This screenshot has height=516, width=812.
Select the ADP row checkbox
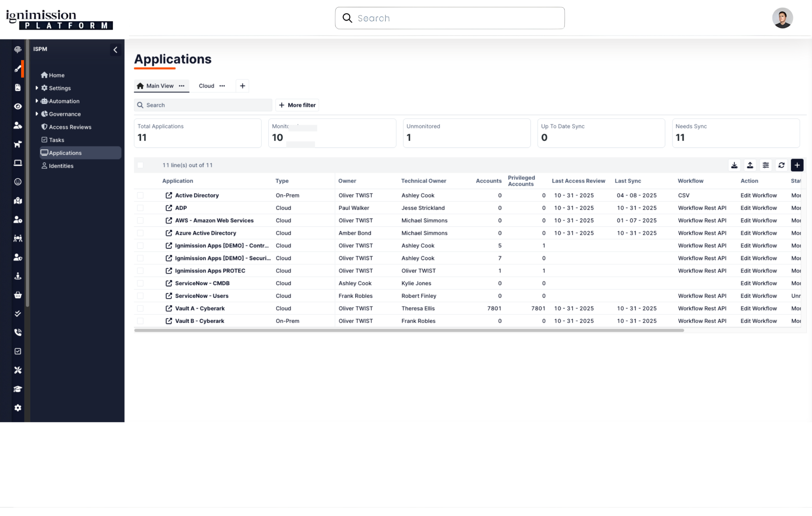[x=140, y=208]
